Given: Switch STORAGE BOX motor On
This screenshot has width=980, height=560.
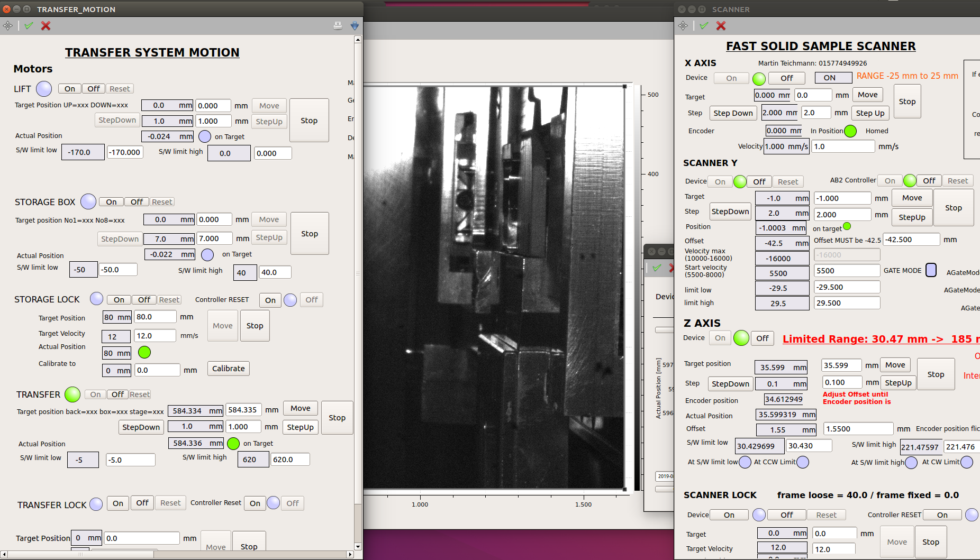Looking at the screenshot, I should (x=111, y=202).
